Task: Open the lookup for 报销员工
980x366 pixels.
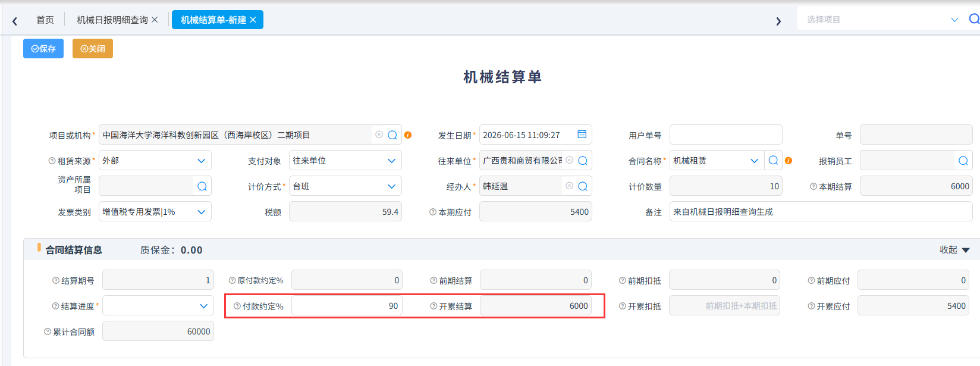Action: [x=963, y=161]
